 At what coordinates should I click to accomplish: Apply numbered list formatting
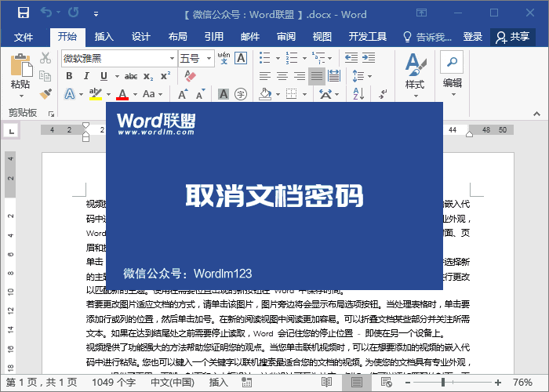(x=292, y=58)
